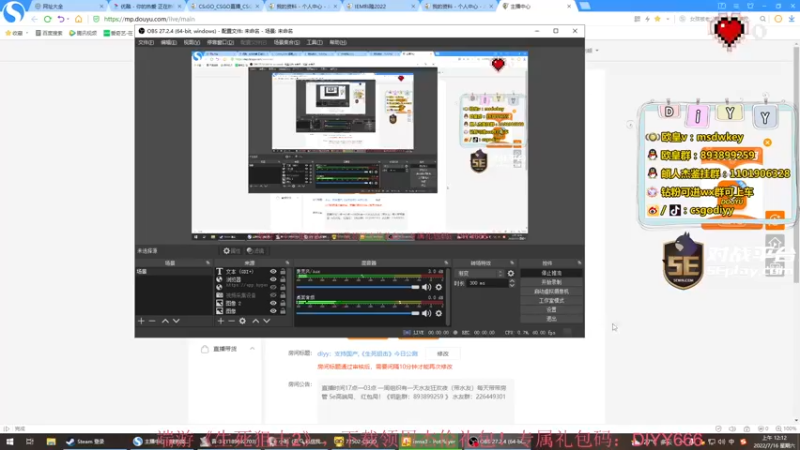Refresh the browser page
This screenshot has height=450, width=800.
pyautogui.click(x=47, y=19)
